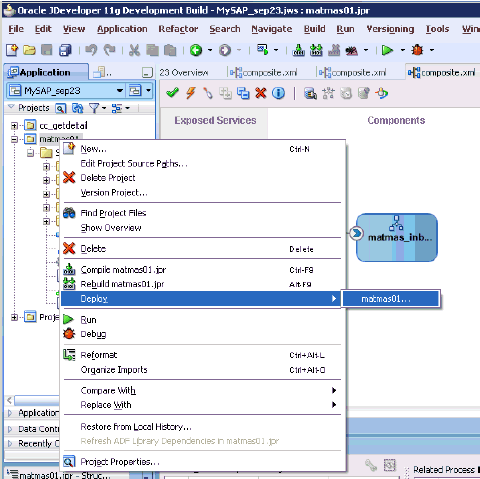Click the red X delete icon in composite toolbar
Screen dimensions: 480x479
[261, 93]
